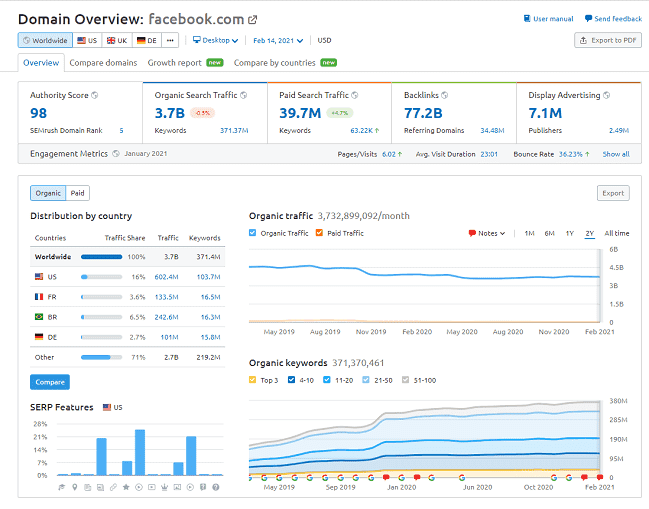This screenshot has height=509, width=649.
Task: Click the US traffic share bar
Action: coord(101,277)
